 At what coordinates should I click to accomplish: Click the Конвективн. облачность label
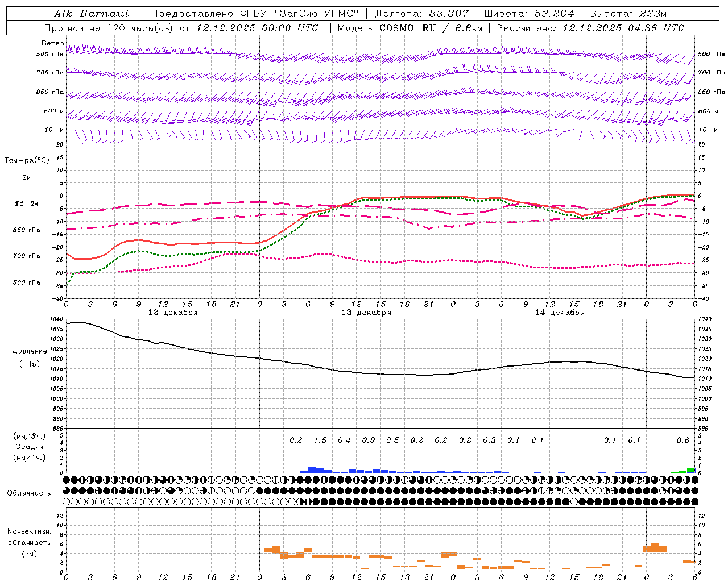(x=29, y=537)
